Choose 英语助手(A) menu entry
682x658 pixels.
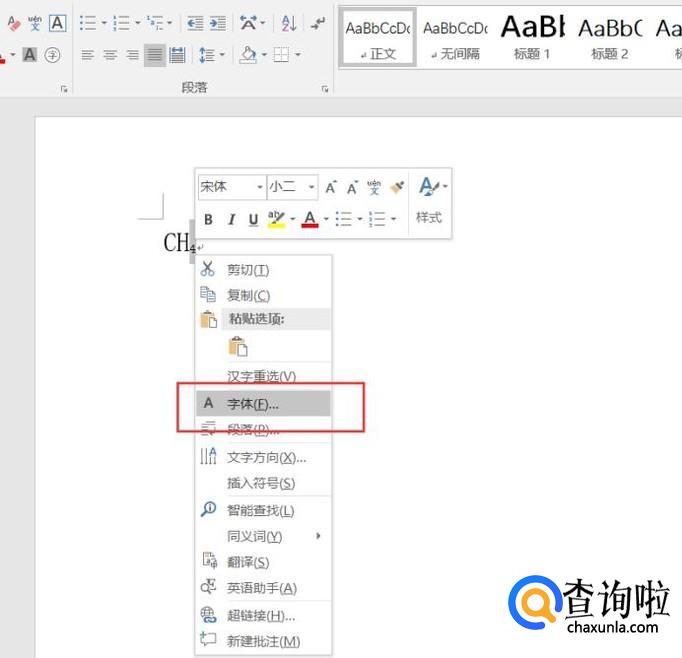click(264, 588)
